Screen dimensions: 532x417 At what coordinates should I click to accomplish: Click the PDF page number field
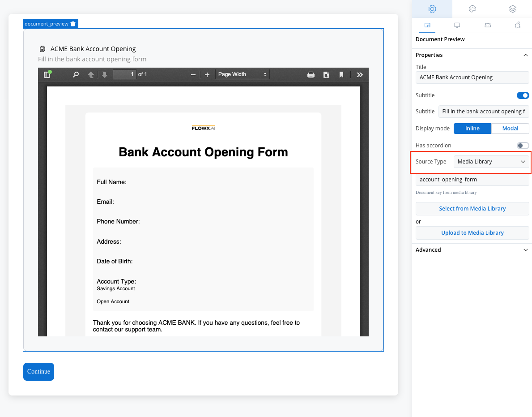click(124, 74)
